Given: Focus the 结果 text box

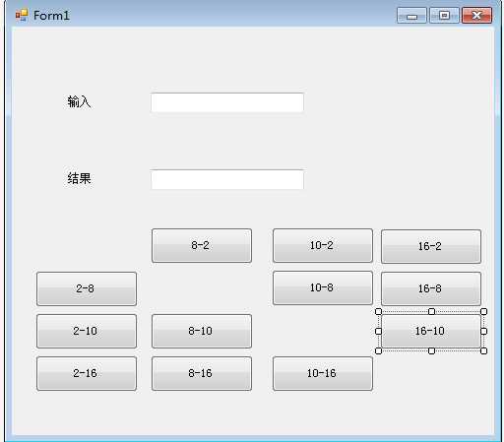Looking at the screenshot, I should (x=227, y=179).
